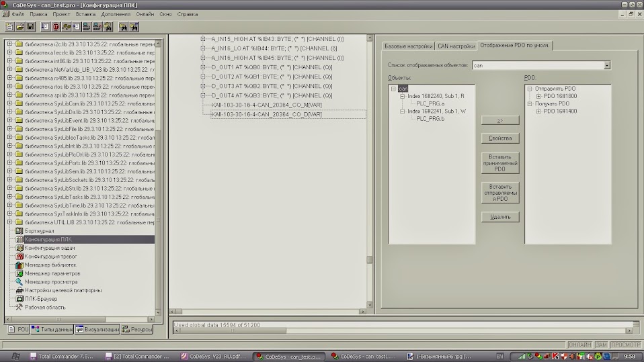Click the folder icon of библиотека i2c.lib
The image size is (644, 362).
(x=19, y=44)
